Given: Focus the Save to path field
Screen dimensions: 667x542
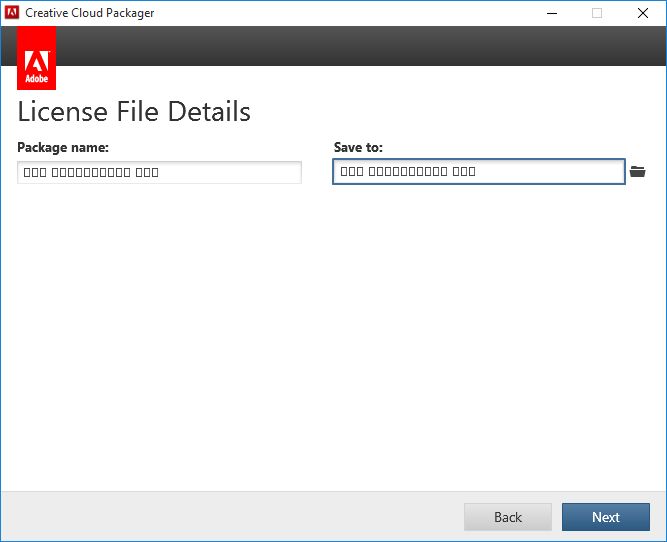Looking at the screenshot, I should pyautogui.click(x=479, y=171).
